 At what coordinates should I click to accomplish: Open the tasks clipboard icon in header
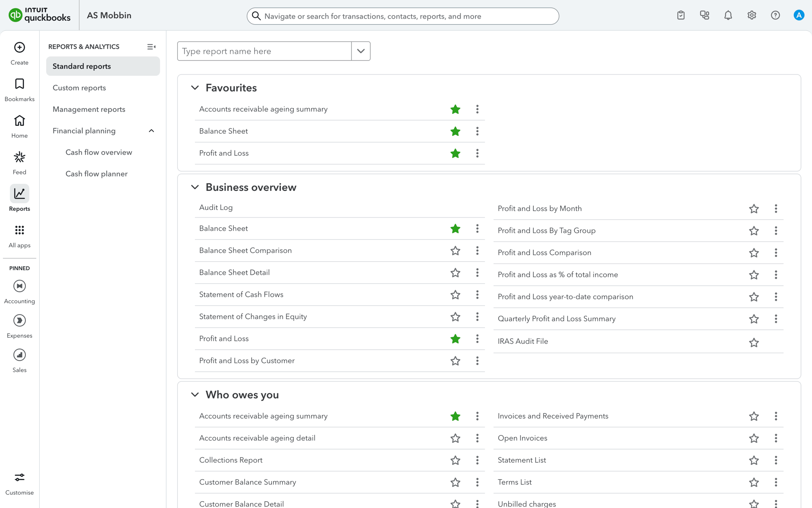click(x=681, y=15)
